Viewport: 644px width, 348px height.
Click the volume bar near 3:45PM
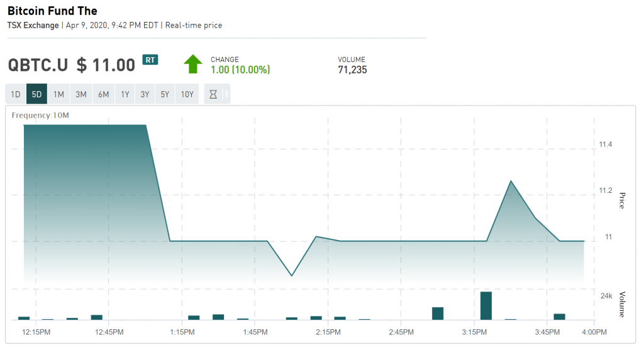pyautogui.click(x=559, y=317)
